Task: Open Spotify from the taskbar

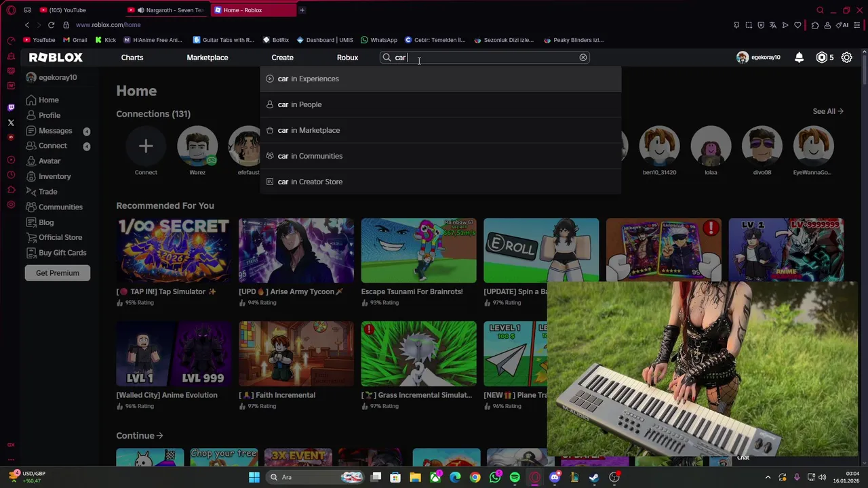Action: click(x=515, y=477)
